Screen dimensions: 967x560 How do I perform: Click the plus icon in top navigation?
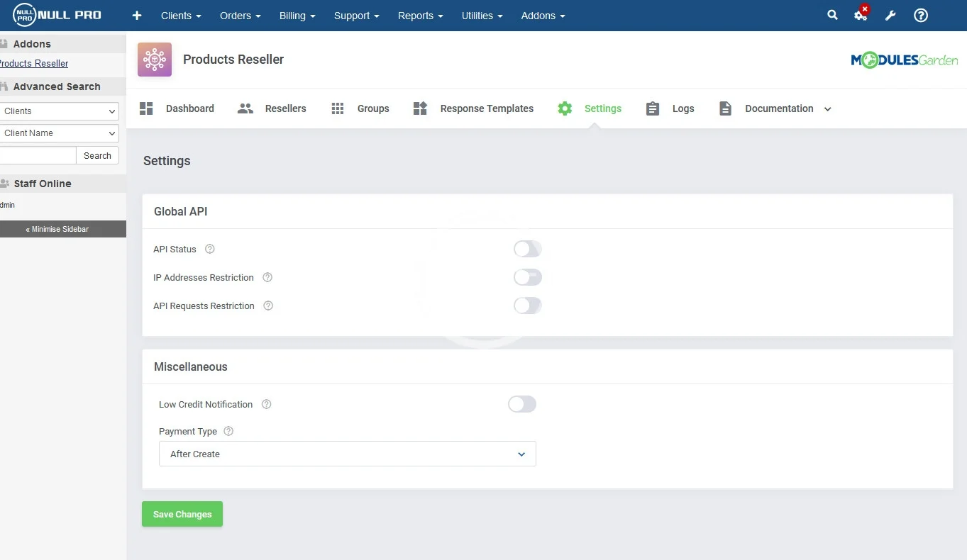click(x=137, y=16)
